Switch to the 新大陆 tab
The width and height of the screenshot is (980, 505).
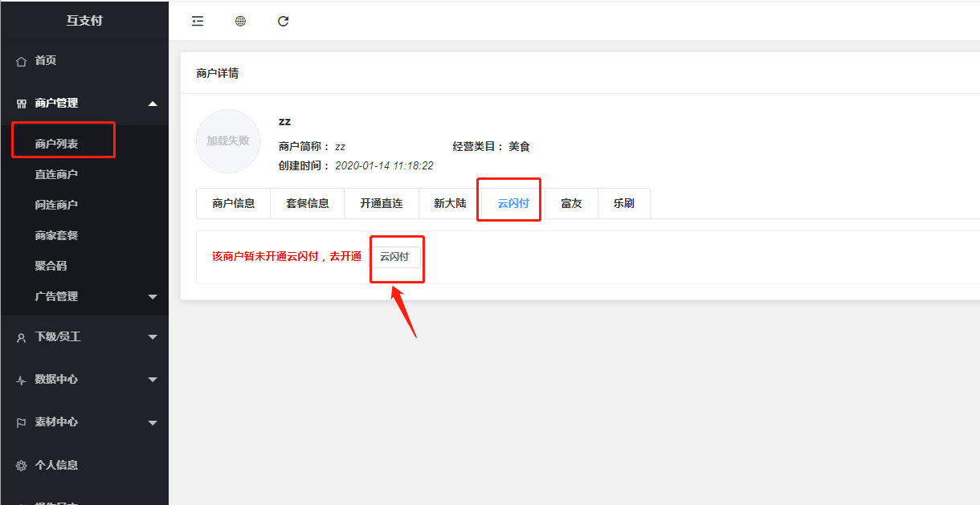[x=450, y=203]
